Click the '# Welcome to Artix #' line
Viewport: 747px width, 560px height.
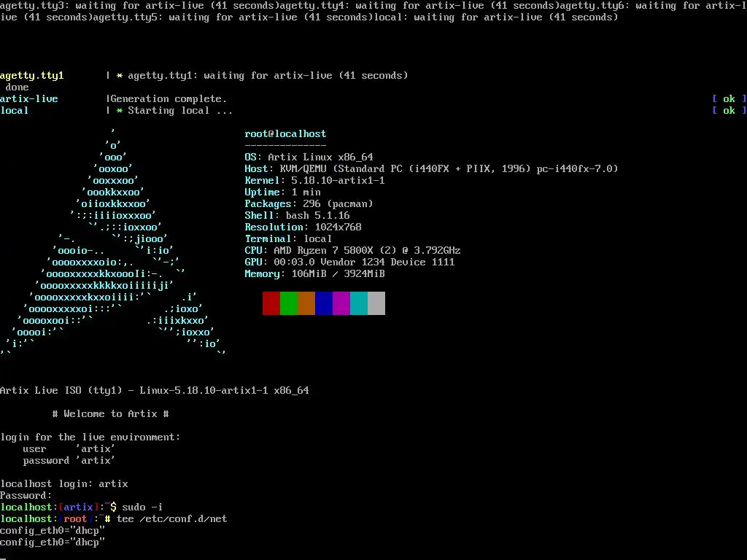111,414
